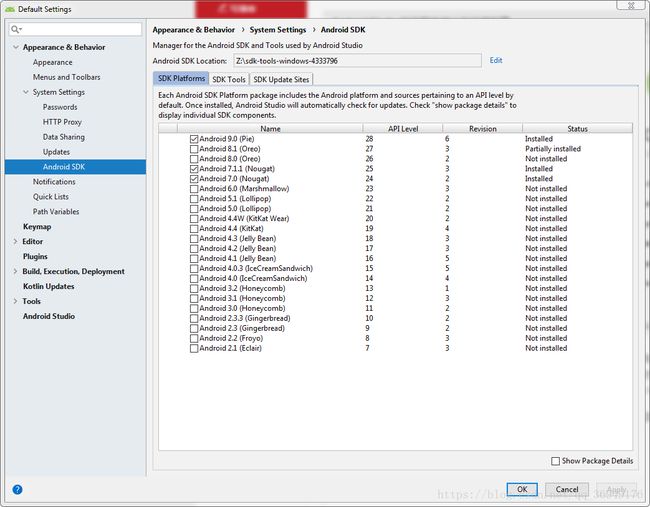Select Android 4.4W (KitKat Wear) row text
650x507 pixels.
click(244, 218)
